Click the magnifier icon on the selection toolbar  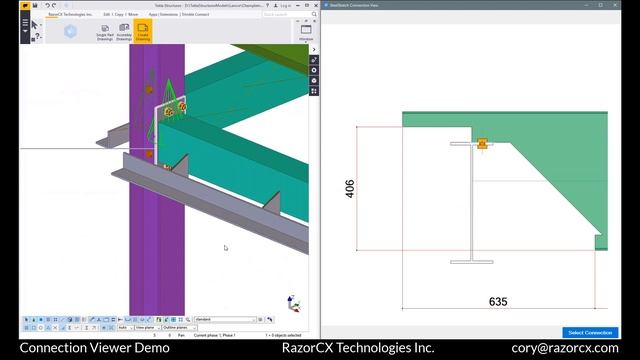(188, 320)
